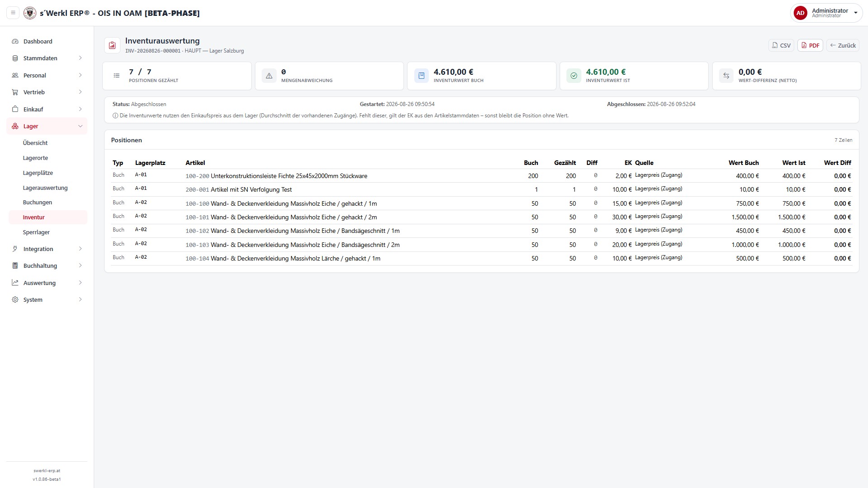Click the System gear icon
Viewport: 868px width, 488px height.
point(15,300)
